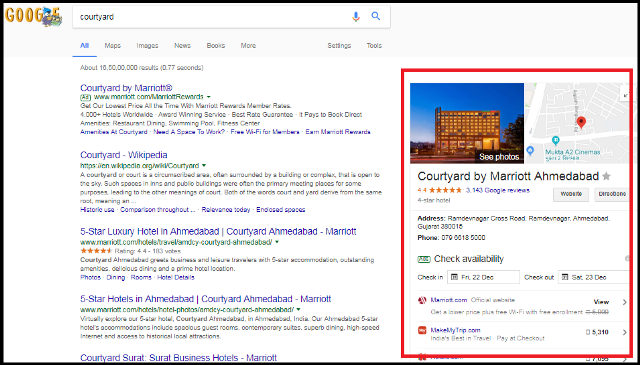Screen dimensions: 640x365
Task: Expand the Wikipedia URL dropdown arrow
Action: pos(204,166)
